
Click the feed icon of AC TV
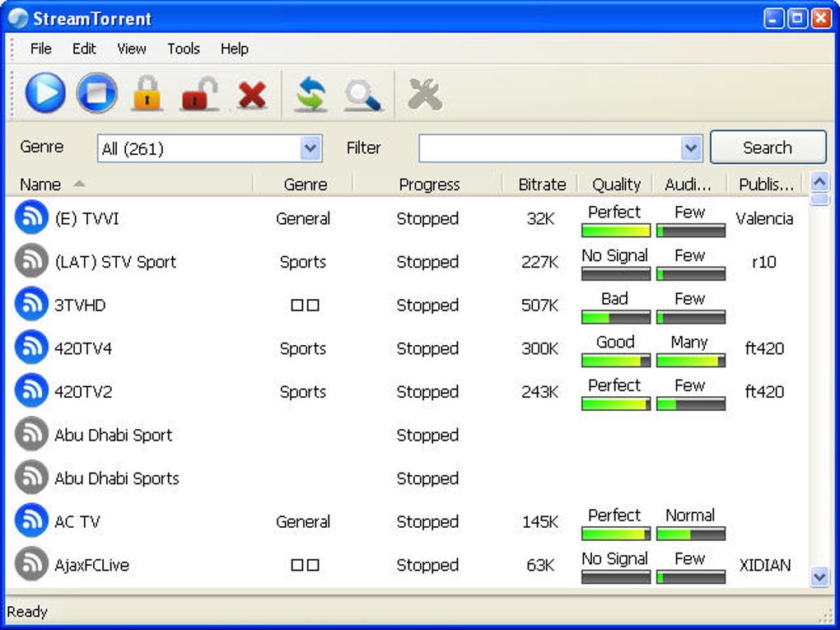(31, 520)
